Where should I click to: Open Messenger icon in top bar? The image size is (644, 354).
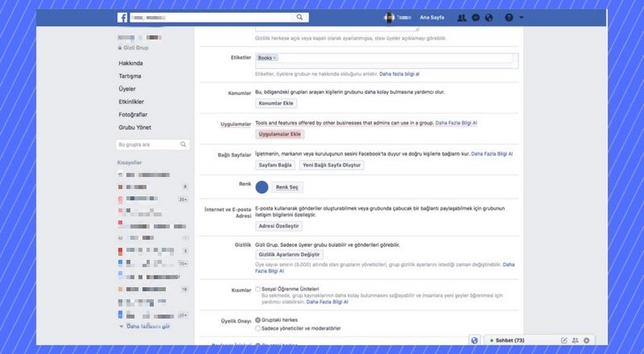[477, 17]
